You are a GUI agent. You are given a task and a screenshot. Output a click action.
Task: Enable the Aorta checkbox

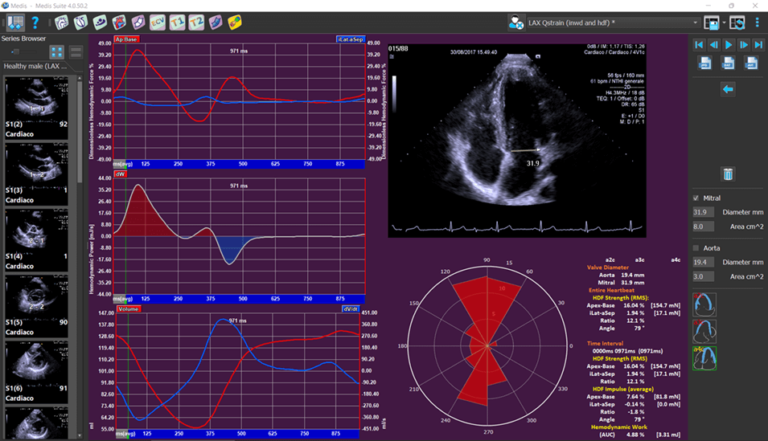(696, 247)
